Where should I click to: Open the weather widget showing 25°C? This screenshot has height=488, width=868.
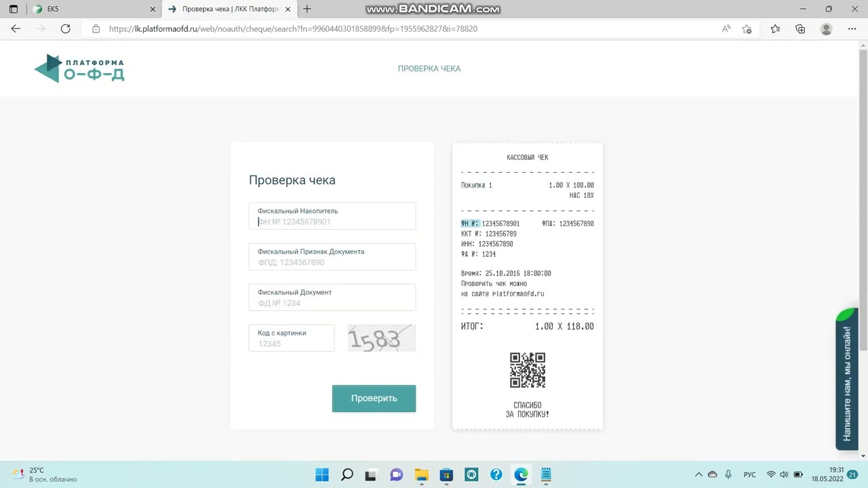click(x=45, y=474)
